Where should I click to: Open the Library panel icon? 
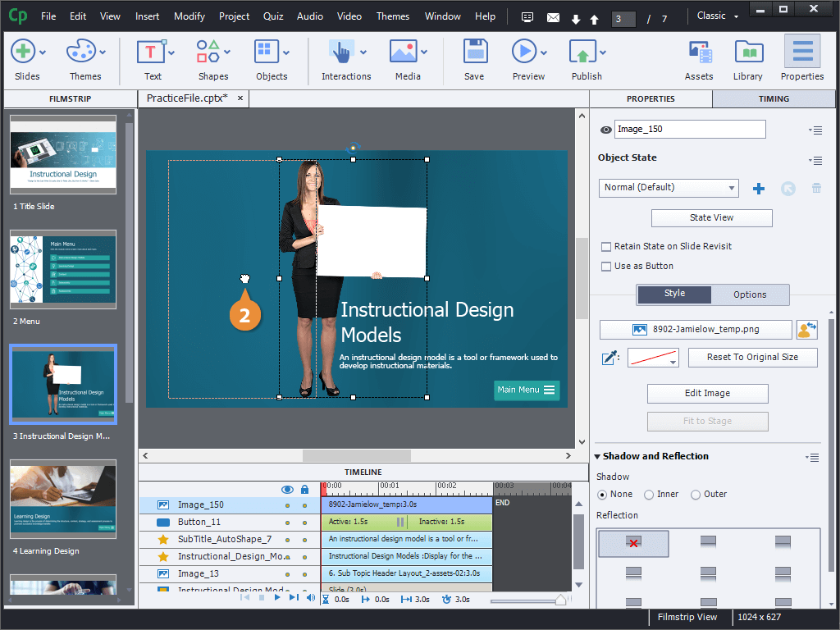click(748, 52)
